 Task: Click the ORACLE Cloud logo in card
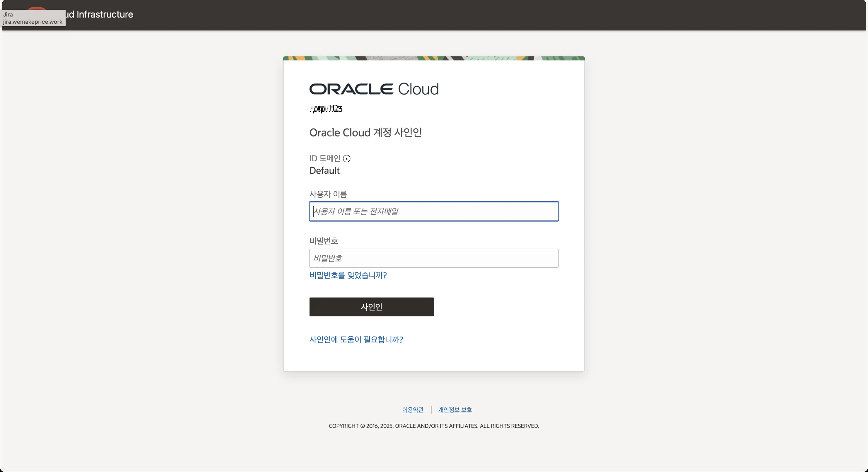tap(374, 89)
